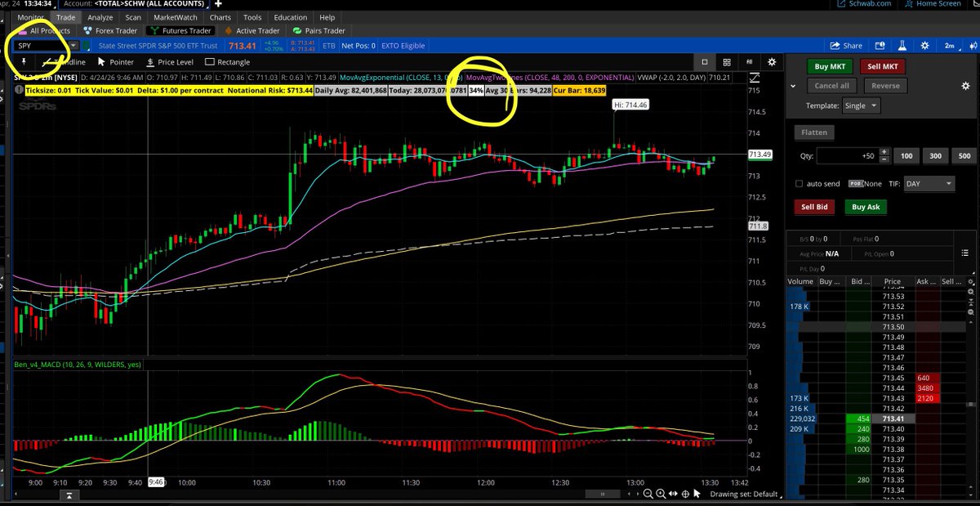Select the Rectangle drawing tool
980x506 pixels.
(228, 62)
